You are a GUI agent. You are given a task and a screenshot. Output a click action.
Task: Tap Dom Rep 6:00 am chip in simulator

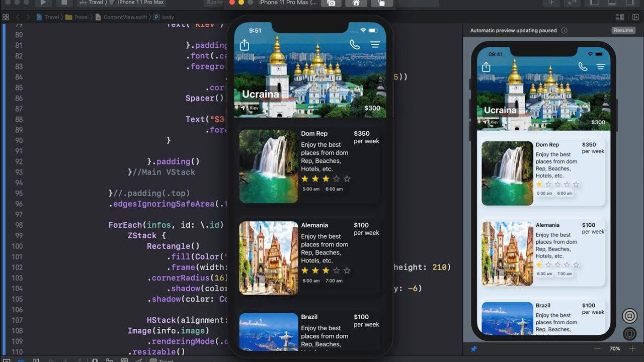334,189
